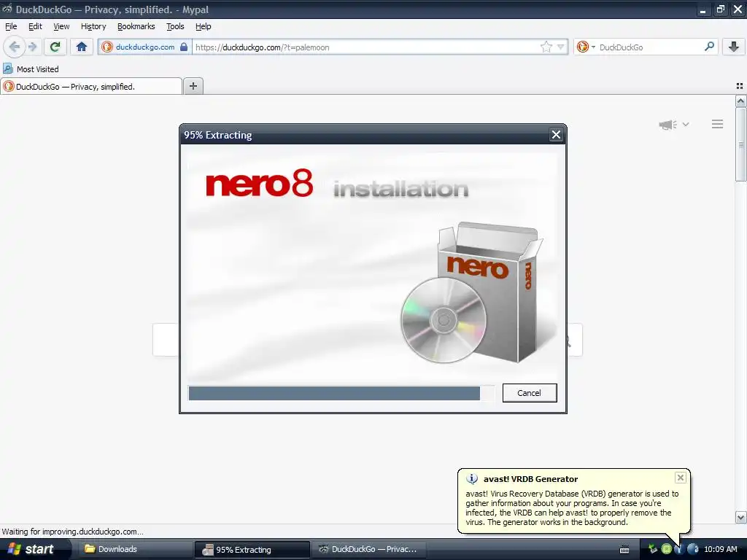Click the padlock site security icon
This screenshot has height=560, width=747.
183,47
